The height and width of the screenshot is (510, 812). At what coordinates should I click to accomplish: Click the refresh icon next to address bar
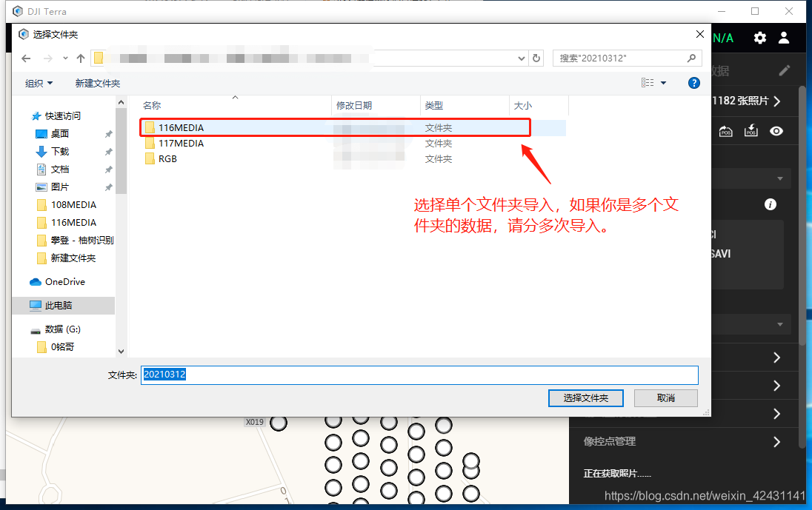[x=536, y=58]
